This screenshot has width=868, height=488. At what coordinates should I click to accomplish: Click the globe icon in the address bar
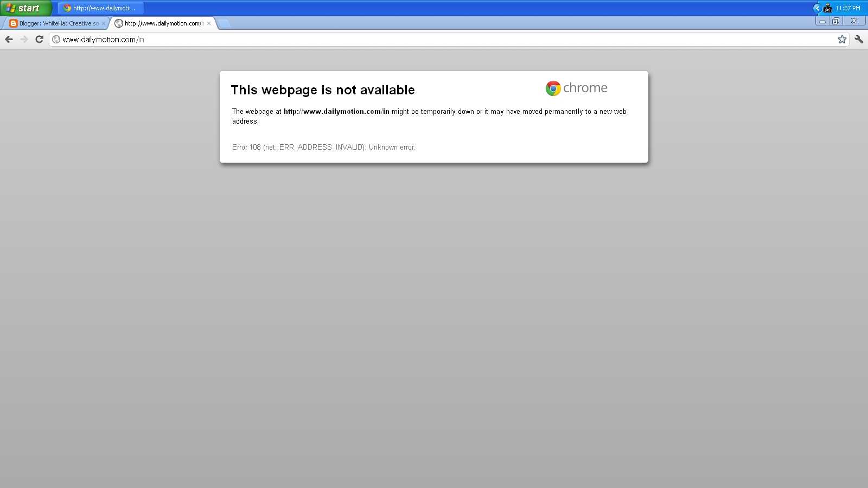tap(56, 39)
